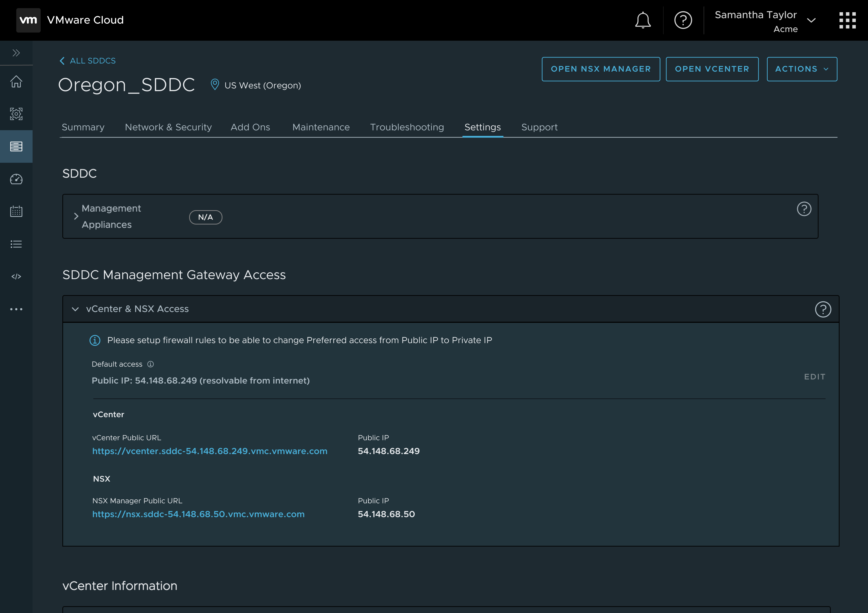The image size is (868, 613).
Task: Click the Oregon_SDDC title
Action: 126,85
